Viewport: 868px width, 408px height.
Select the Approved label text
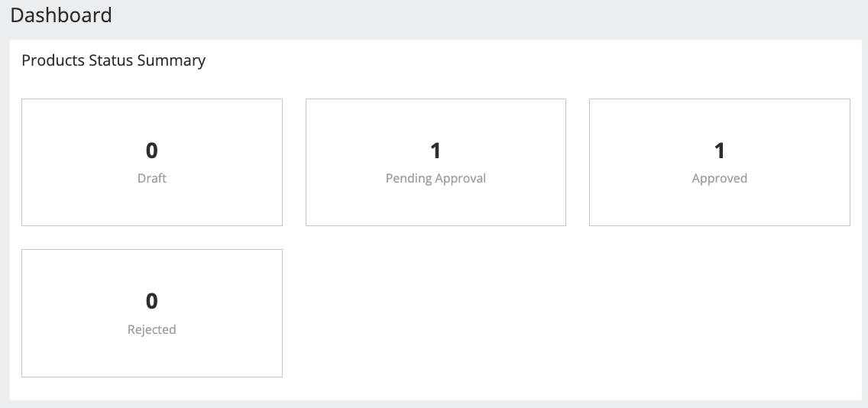click(720, 178)
